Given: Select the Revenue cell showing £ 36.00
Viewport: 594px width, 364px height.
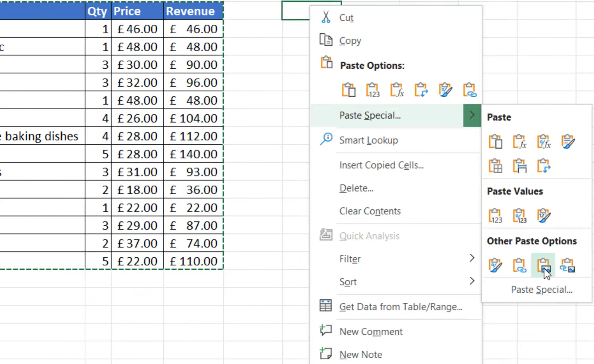Looking at the screenshot, I should click(x=193, y=190).
